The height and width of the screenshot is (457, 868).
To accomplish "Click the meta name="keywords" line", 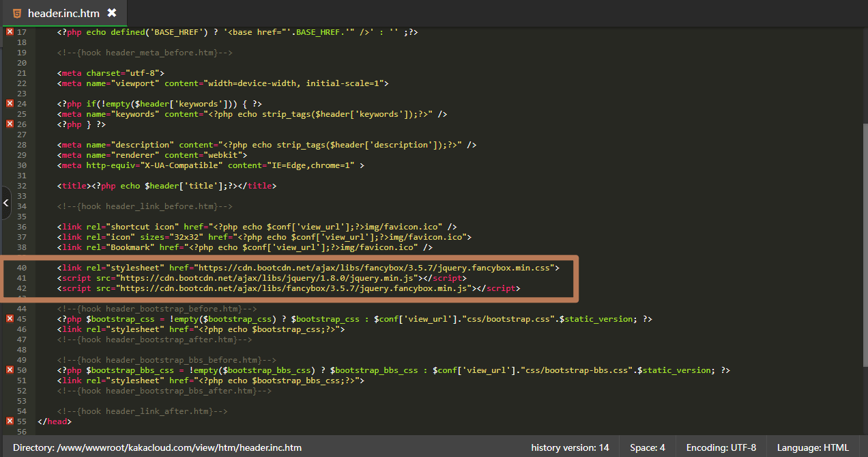I will [x=252, y=114].
